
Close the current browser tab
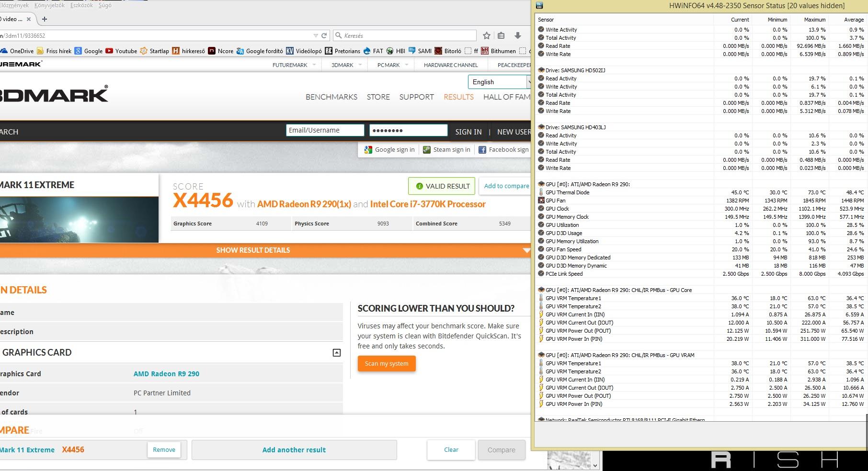[x=29, y=19]
